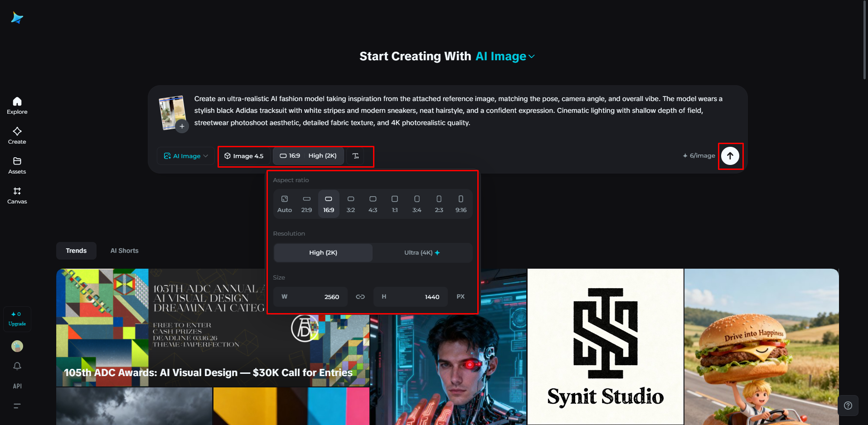Toggle the 16:9 High (2K) settings panel
868x425 pixels.
click(x=308, y=156)
